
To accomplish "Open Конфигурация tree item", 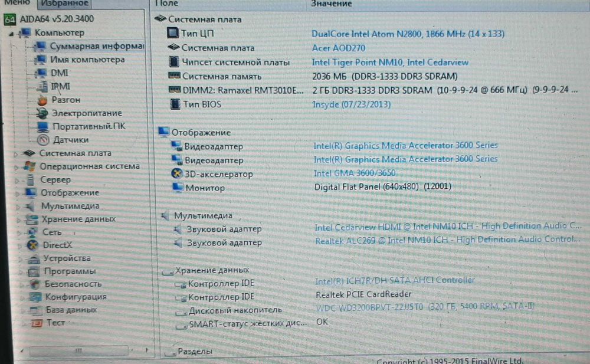I will point(76,297).
